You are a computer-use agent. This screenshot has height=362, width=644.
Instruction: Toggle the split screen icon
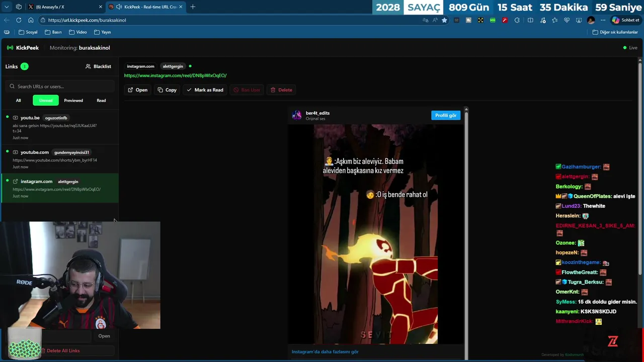point(530,20)
